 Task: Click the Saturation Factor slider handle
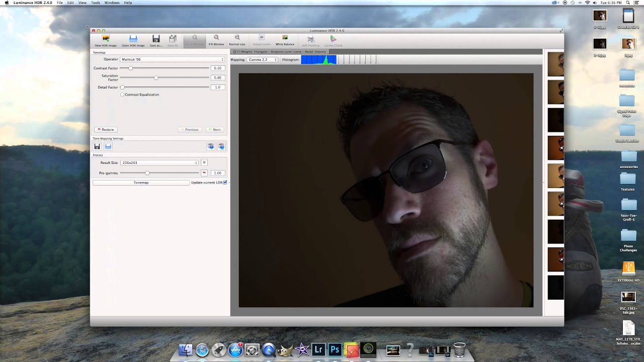click(156, 77)
